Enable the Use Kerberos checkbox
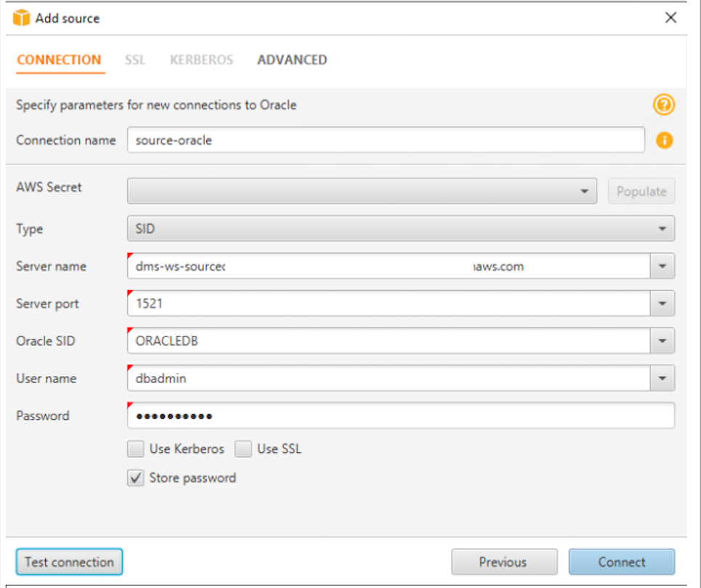 coord(135,449)
